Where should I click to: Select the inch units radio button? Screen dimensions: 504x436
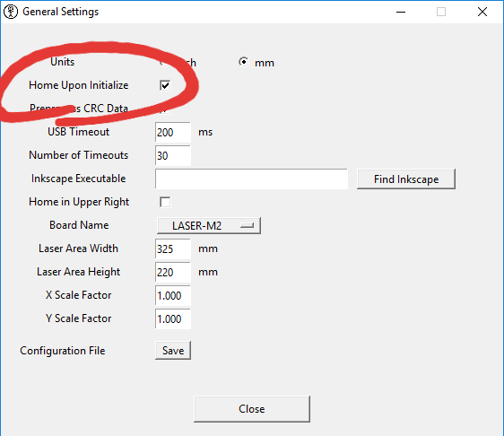165,62
